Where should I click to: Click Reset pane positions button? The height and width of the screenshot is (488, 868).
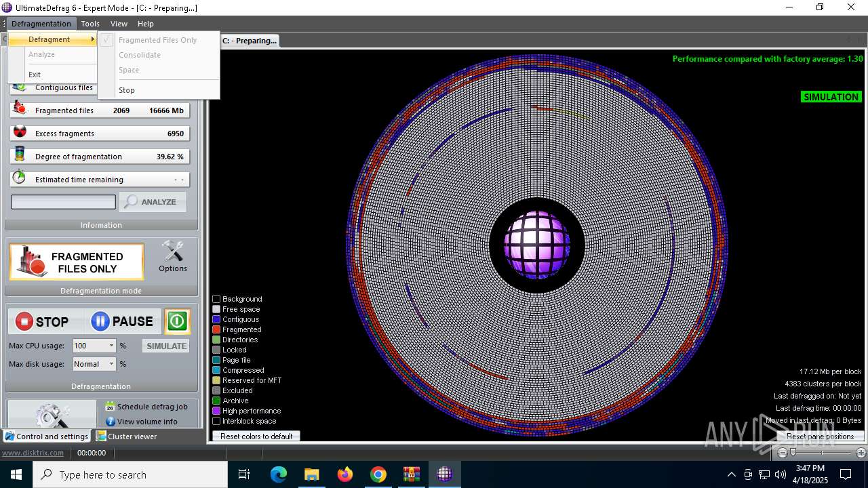(821, 436)
